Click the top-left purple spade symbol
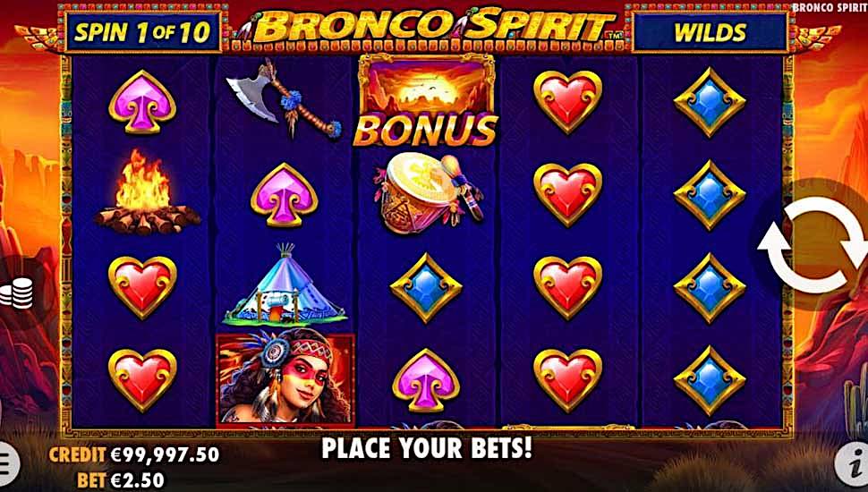The image size is (868, 492). tap(142, 102)
